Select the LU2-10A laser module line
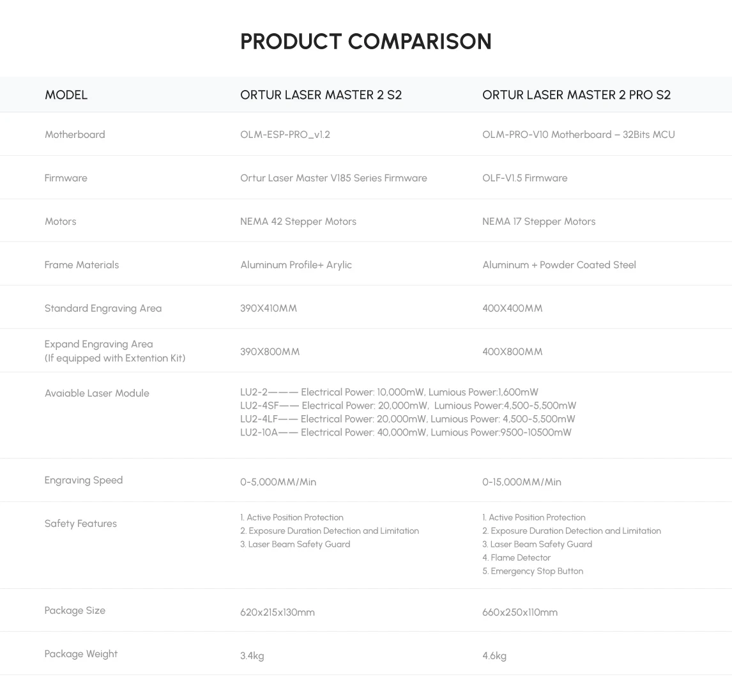This screenshot has height=700, width=732. tap(406, 432)
